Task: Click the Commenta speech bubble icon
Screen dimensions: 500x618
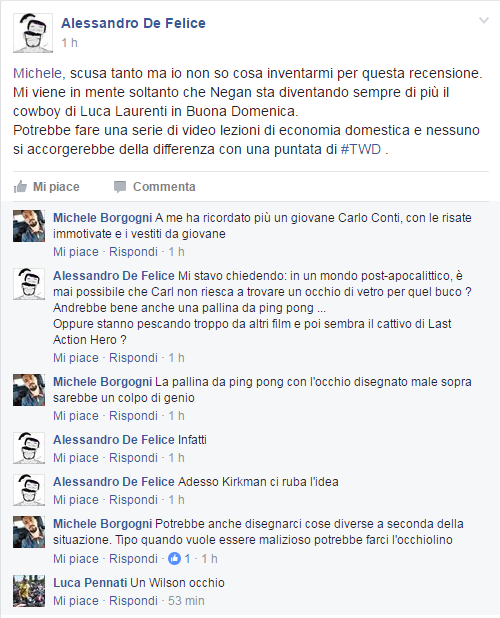Action: coord(120,187)
